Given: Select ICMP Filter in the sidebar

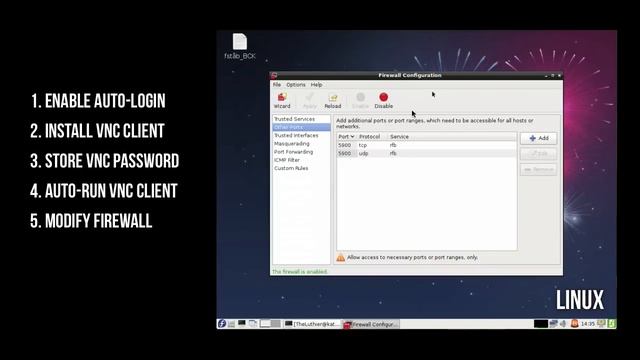Looking at the screenshot, I should coord(301,160).
